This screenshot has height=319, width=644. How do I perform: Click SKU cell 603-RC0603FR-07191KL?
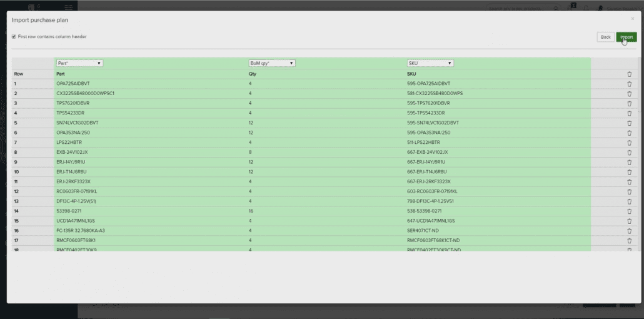point(431,191)
